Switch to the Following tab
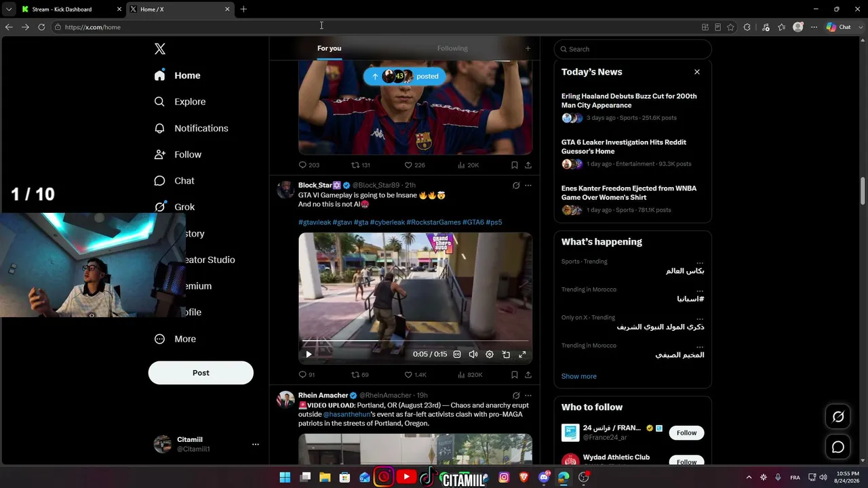The height and width of the screenshot is (488, 868). coord(452,48)
